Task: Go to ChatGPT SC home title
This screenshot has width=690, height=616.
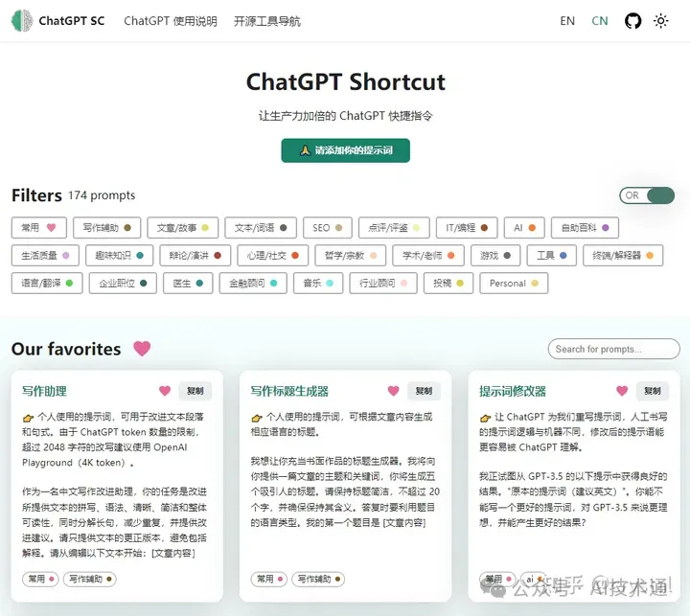Action: click(x=72, y=21)
